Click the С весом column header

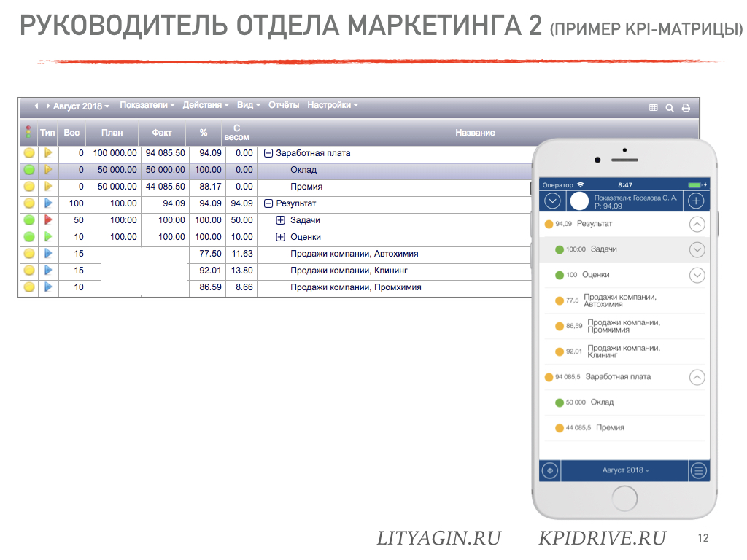coord(237,133)
